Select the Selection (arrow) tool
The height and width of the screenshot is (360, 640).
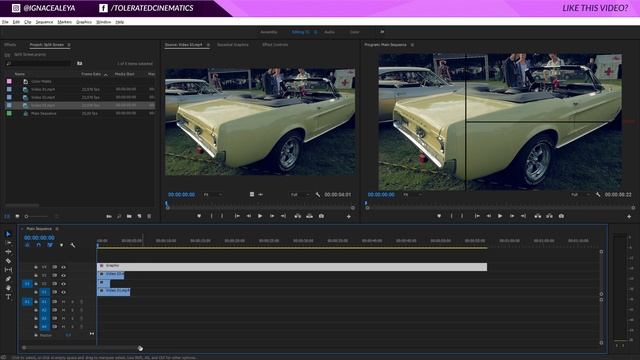(x=8, y=234)
